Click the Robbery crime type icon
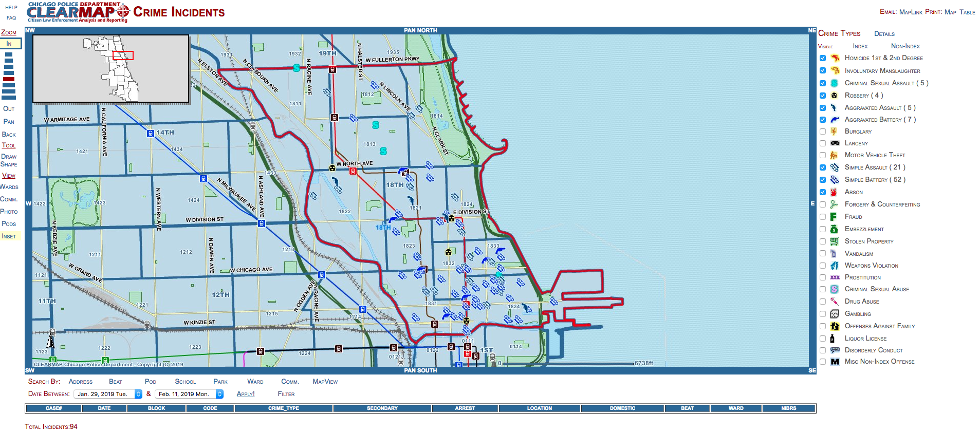The height and width of the screenshot is (431, 980). (x=835, y=96)
